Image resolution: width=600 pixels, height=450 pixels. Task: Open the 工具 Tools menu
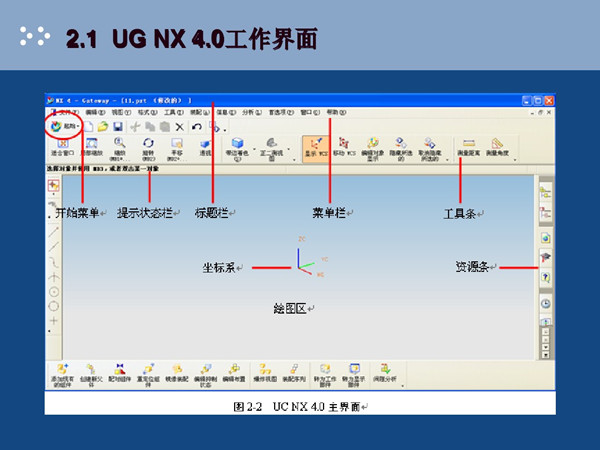(174, 112)
